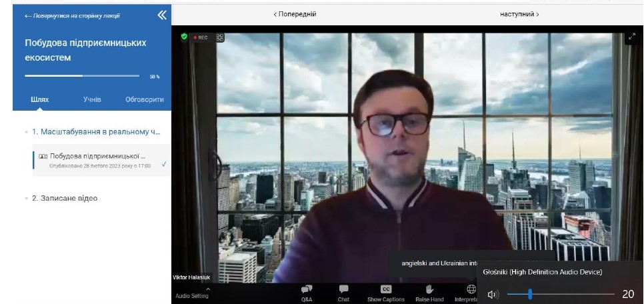Viewport: 644px width, 304px height.
Task: Open the 'Обговорити' tab
Action: 145,99
